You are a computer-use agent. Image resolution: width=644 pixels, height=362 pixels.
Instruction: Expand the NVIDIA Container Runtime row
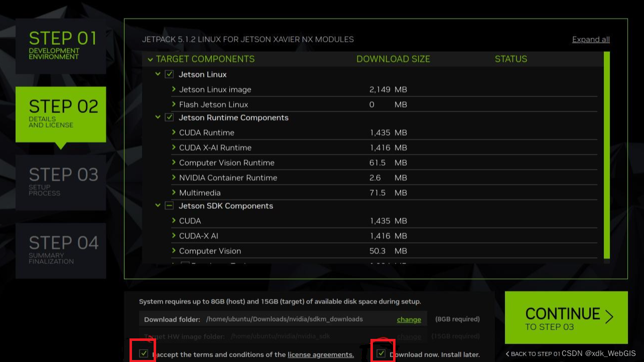174,178
